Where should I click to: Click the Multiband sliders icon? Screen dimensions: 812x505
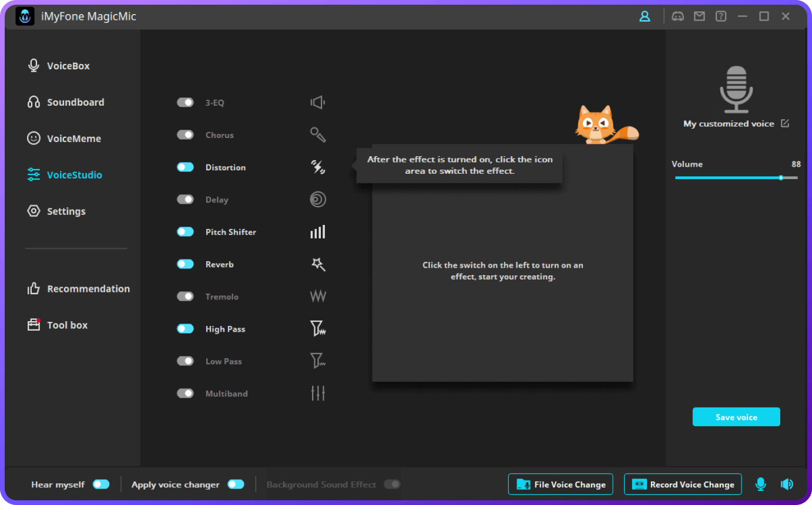point(318,393)
